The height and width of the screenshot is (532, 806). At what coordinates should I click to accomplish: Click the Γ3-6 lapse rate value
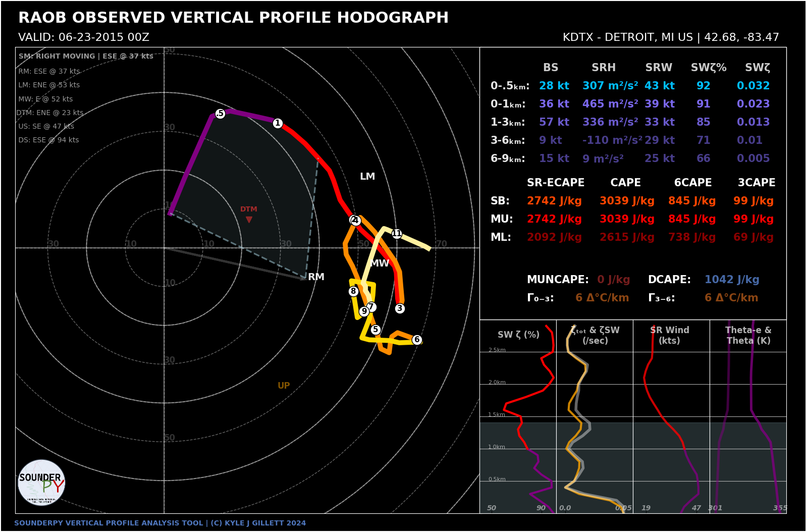[x=731, y=298]
